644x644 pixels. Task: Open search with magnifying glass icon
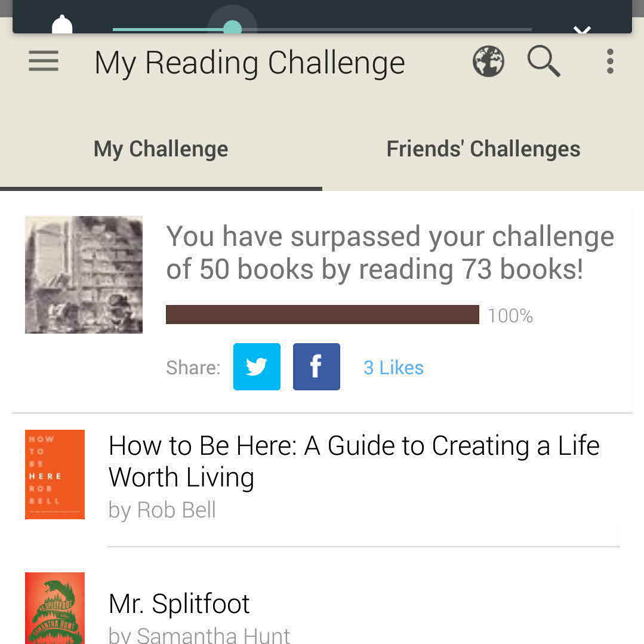[544, 61]
